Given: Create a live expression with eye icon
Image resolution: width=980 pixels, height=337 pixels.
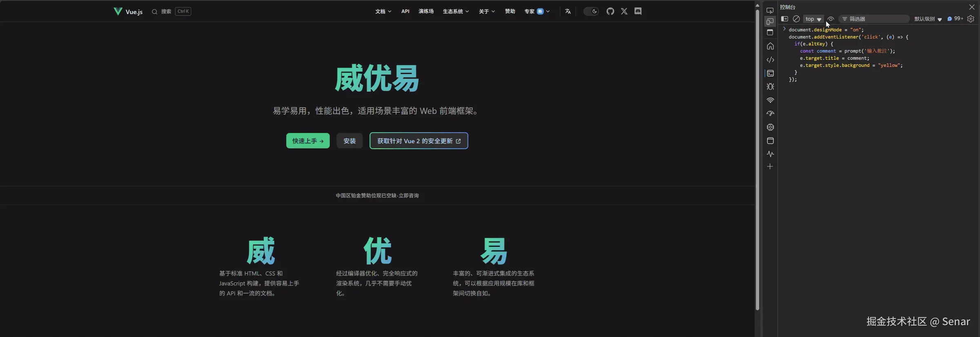Looking at the screenshot, I should click(831, 19).
